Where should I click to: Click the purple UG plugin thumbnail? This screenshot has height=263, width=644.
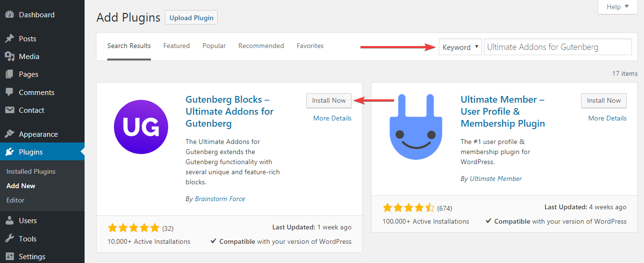point(141,127)
